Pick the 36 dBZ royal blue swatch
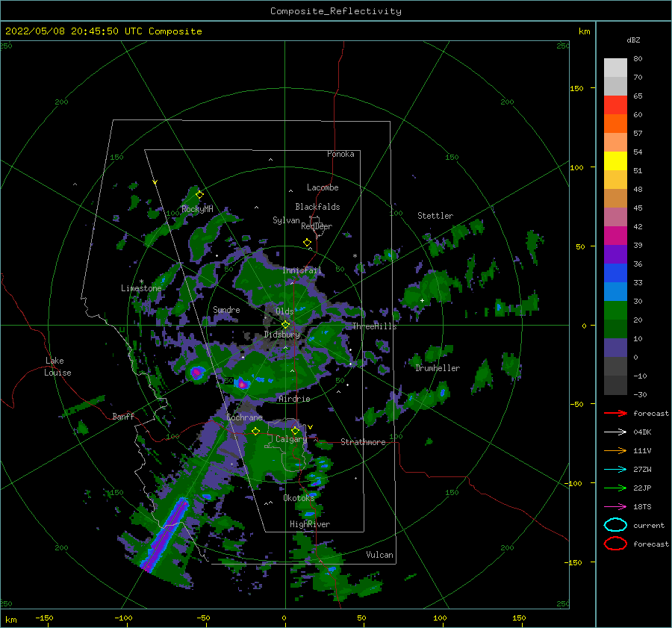The height and width of the screenshot is (628, 672). pyautogui.click(x=615, y=273)
